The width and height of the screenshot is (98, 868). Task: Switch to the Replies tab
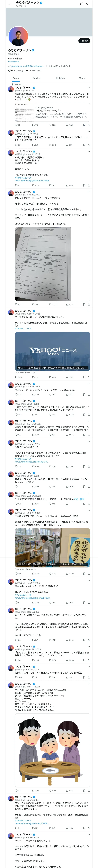point(36,78)
